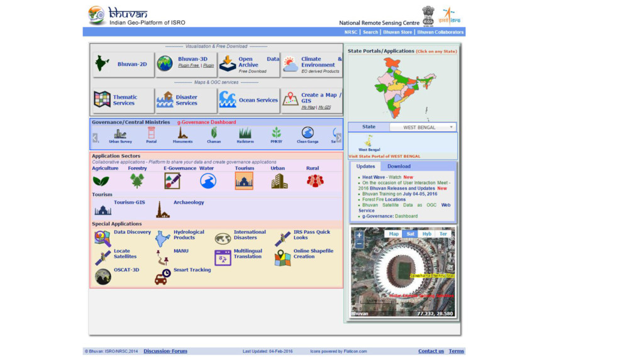This screenshot has width=644, height=362.
Task: Open the Heat Wave update link
Action: coord(374,177)
